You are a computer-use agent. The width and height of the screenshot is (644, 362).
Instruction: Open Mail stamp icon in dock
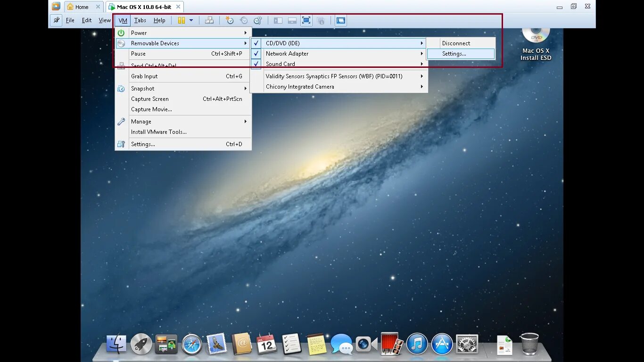[x=216, y=345]
